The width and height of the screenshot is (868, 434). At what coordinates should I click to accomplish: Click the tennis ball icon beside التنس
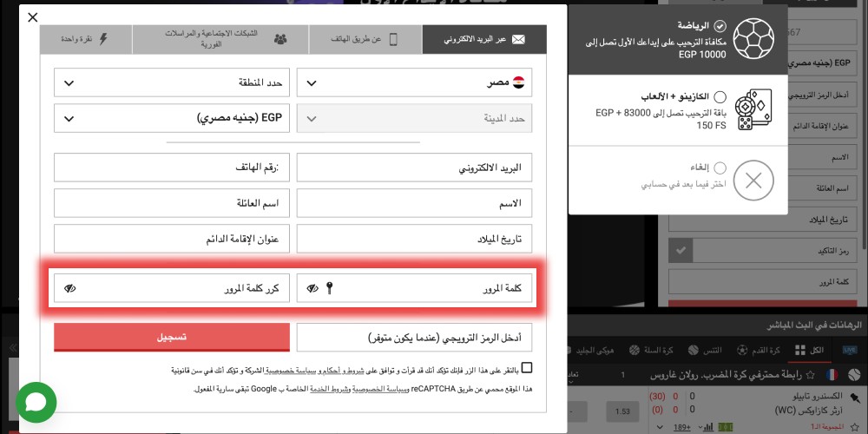tap(693, 350)
